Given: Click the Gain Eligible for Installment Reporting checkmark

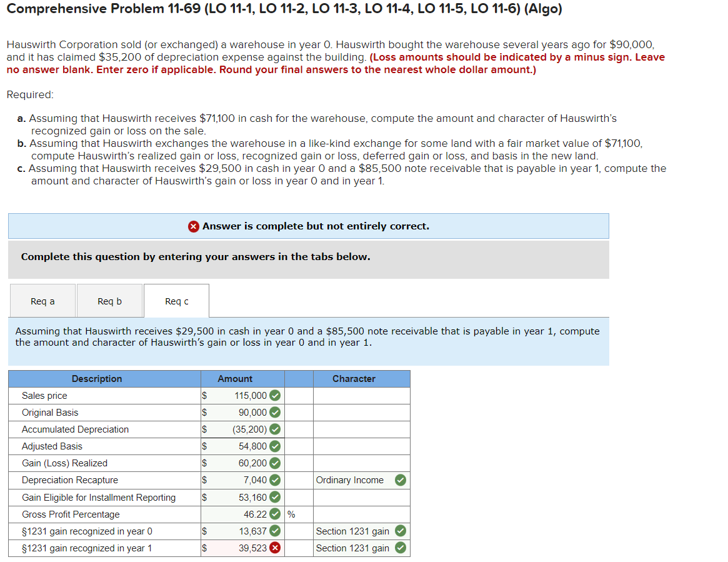Looking at the screenshot, I should 276,497.
